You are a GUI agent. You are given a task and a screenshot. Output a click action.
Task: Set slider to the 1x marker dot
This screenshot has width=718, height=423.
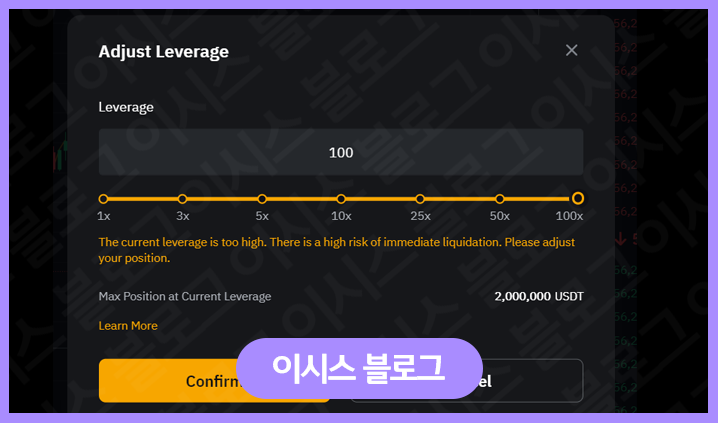(x=103, y=199)
